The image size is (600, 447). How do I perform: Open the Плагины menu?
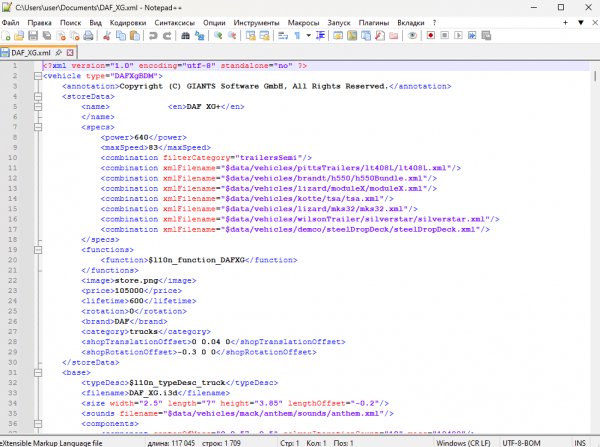pyautogui.click(x=373, y=23)
